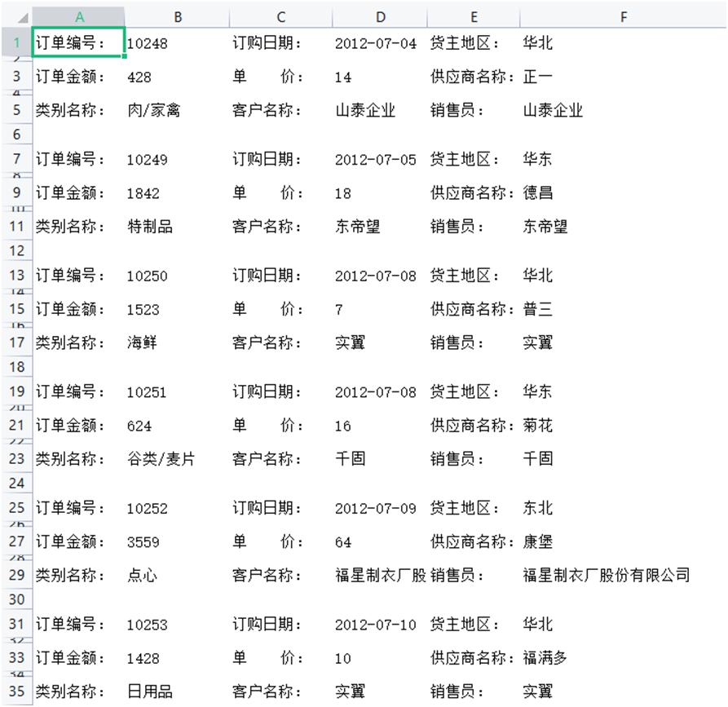
Task: Click category cell 点心
Action: pos(177,575)
